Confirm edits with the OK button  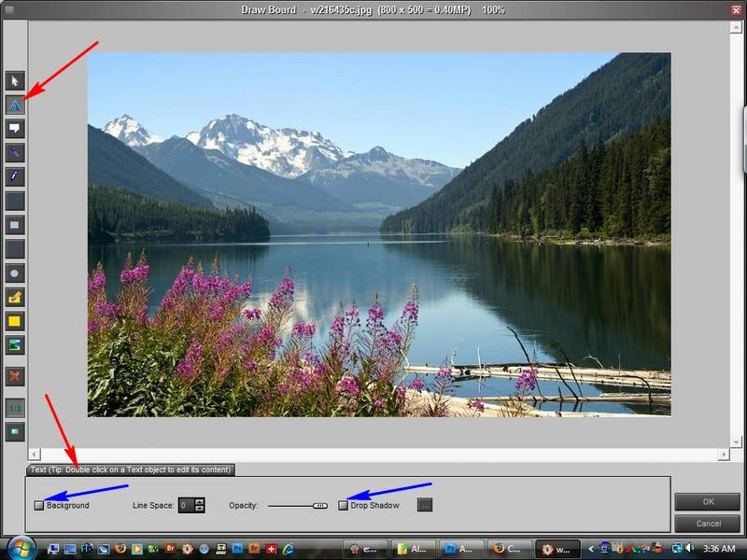[708, 501]
